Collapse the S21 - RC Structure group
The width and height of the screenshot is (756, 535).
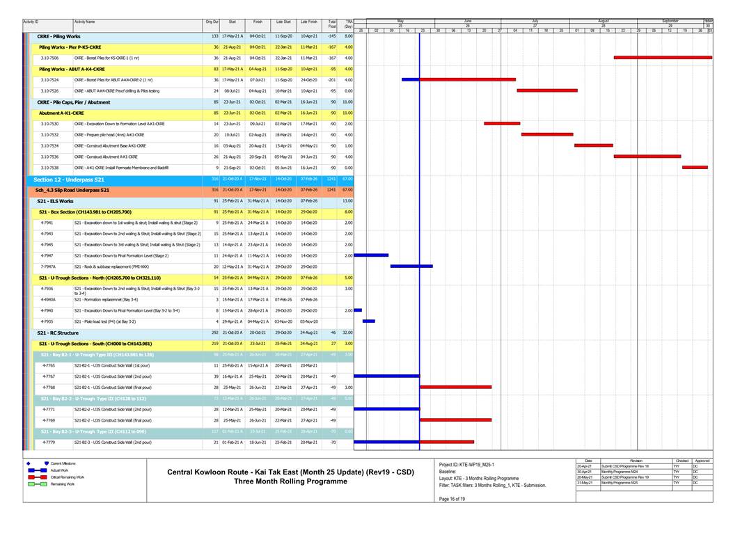pyautogui.click(x=58, y=333)
